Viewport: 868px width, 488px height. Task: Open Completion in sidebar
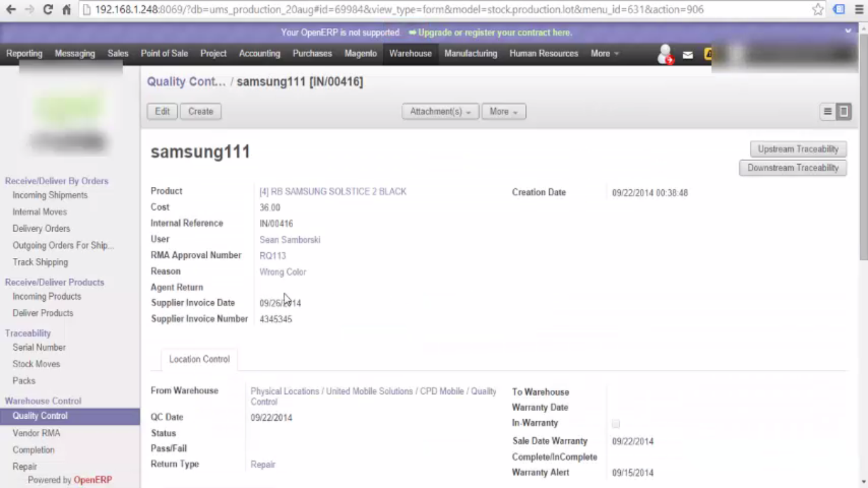pyautogui.click(x=34, y=449)
